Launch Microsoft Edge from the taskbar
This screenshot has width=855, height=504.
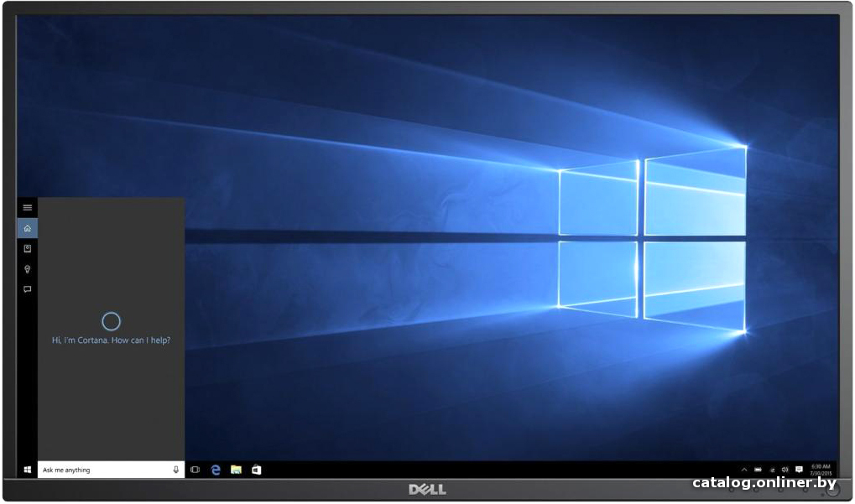click(216, 470)
